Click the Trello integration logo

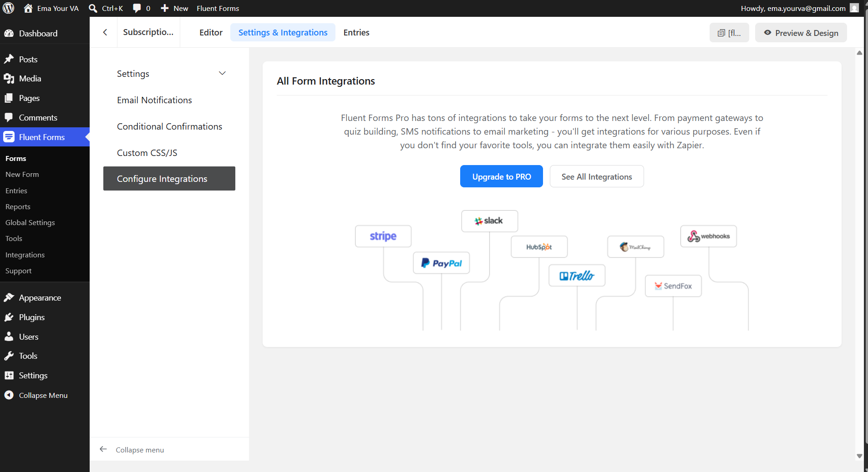(x=577, y=276)
